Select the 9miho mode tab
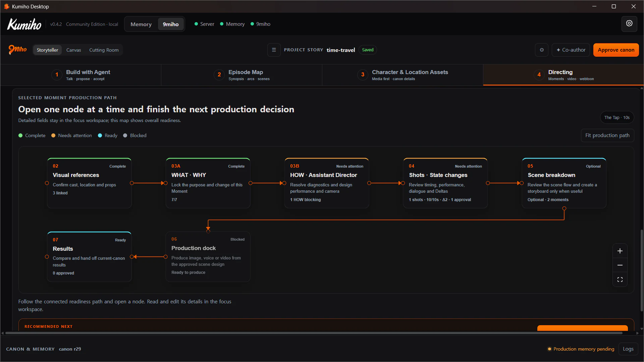 pyautogui.click(x=171, y=24)
